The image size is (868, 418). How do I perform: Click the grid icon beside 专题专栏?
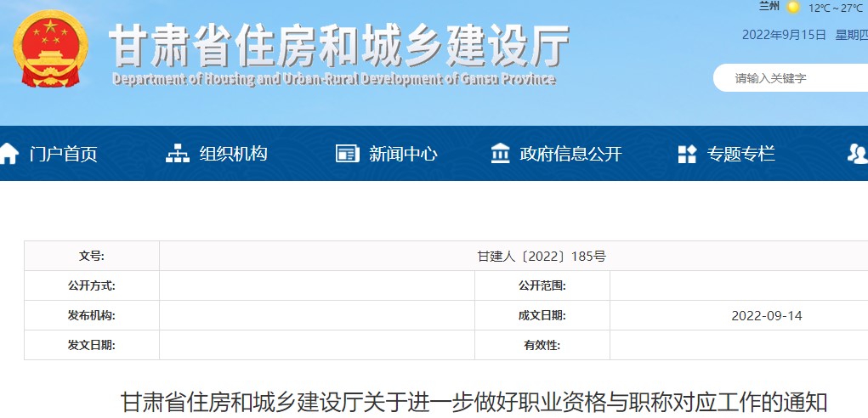(687, 154)
